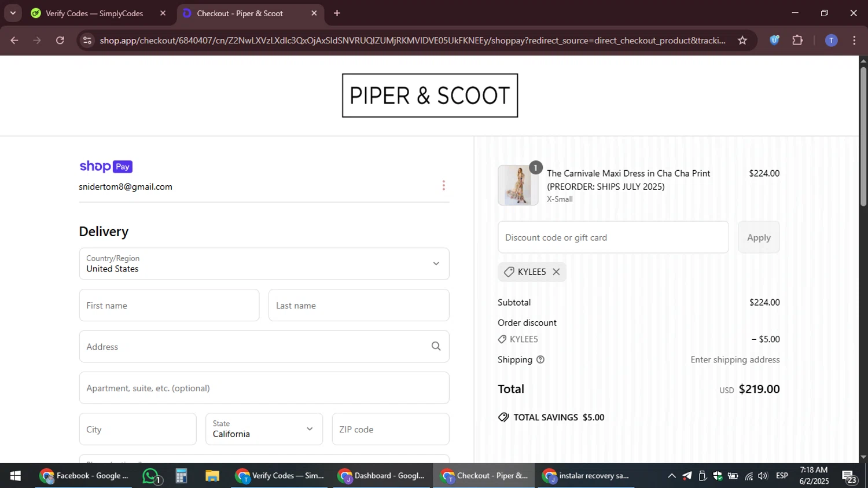Close the Checkout Piper & Scoot tab
The width and height of the screenshot is (868, 488).
pyautogui.click(x=314, y=13)
